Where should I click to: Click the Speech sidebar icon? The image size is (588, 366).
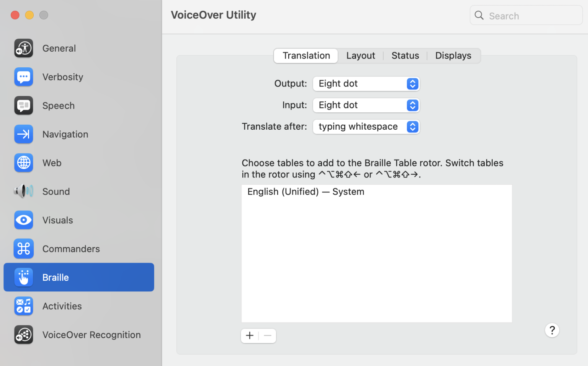24,106
